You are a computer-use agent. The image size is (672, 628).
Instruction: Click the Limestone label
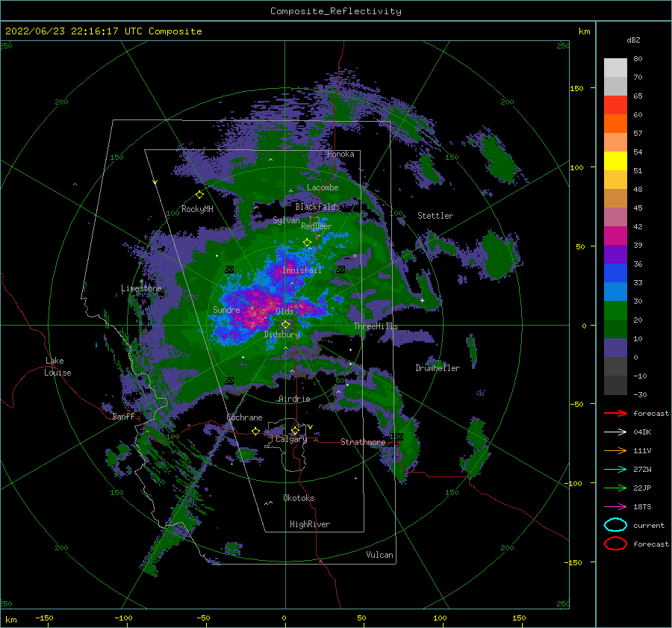141,288
